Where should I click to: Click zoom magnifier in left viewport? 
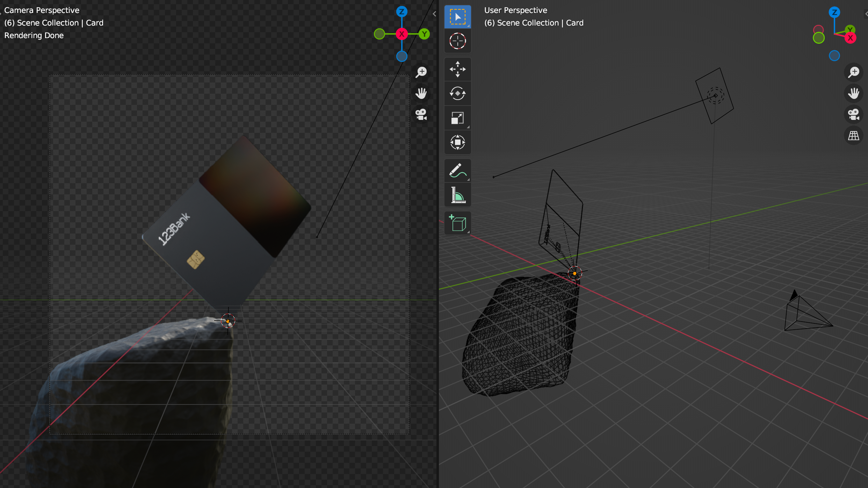(x=421, y=72)
